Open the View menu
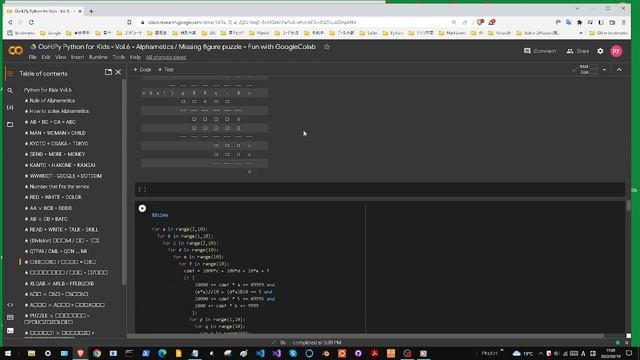This screenshot has width=640, height=360. point(60,58)
